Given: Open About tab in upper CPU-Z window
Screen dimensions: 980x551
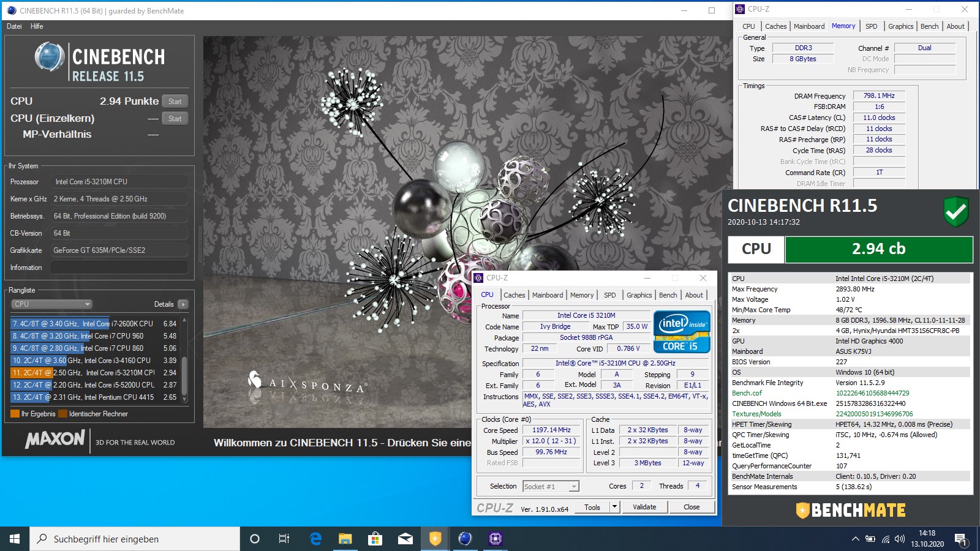Looking at the screenshot, I should coord(956,26).
